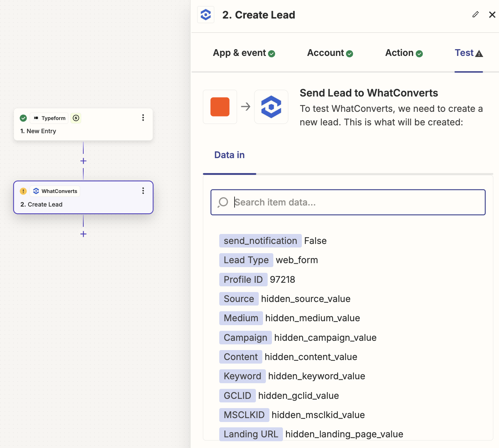Go to the Action tab
This screenshot has height=448, width=499.
coord(404,53)
